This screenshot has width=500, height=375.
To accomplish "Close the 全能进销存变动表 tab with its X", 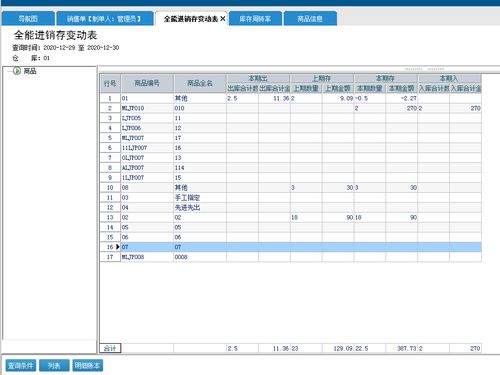I will click(x=223, y=19).
